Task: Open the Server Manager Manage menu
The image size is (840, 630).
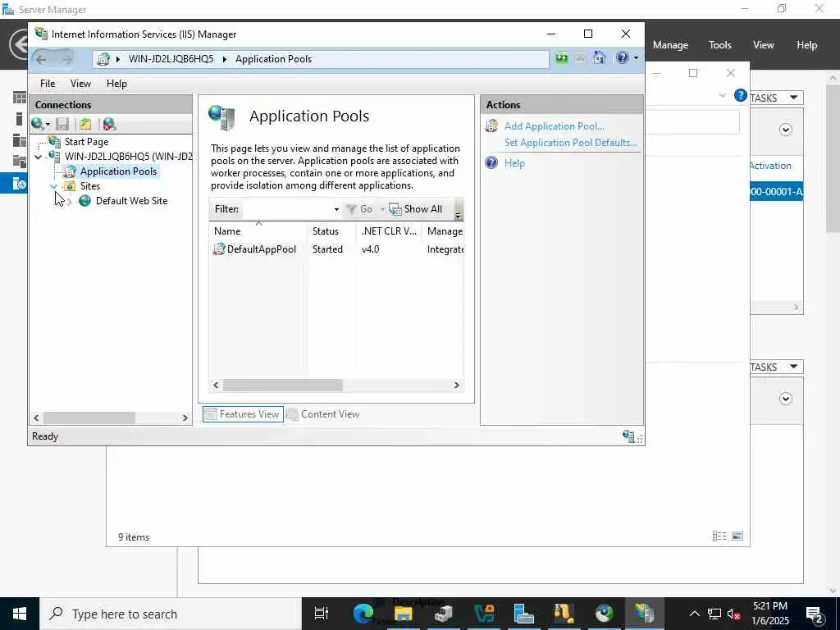Action: (670, 46)
